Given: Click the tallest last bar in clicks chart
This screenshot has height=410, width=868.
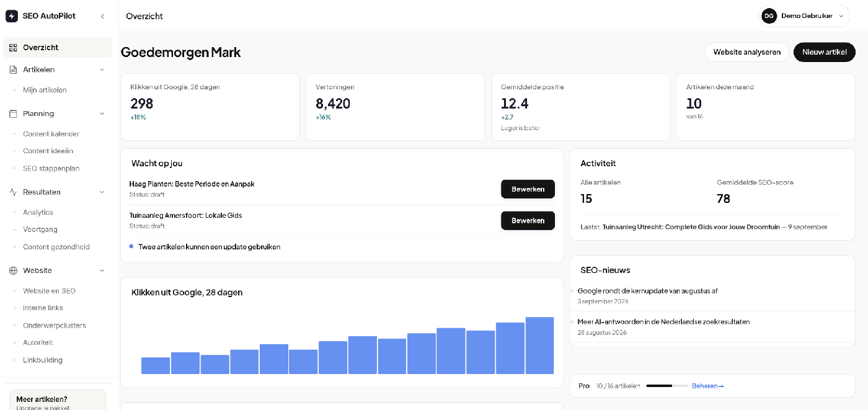Looking at the screenshot, I should (x=539, y=345).
